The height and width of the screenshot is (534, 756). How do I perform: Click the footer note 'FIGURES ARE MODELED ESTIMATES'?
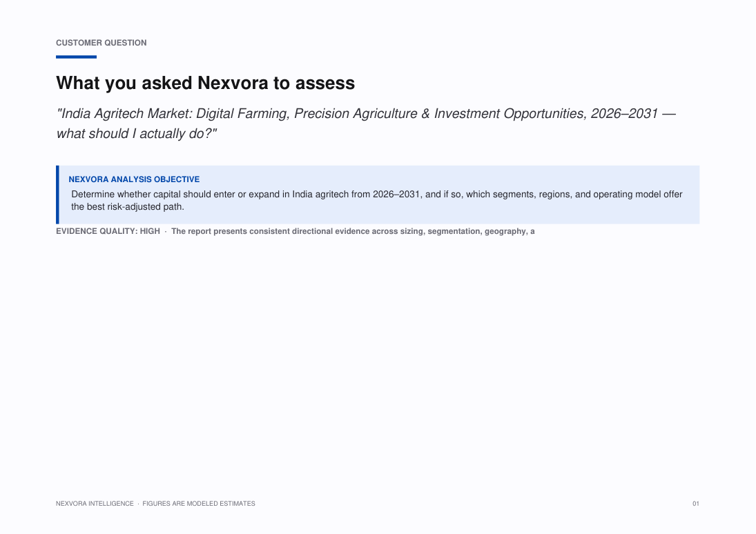(199, 504)
